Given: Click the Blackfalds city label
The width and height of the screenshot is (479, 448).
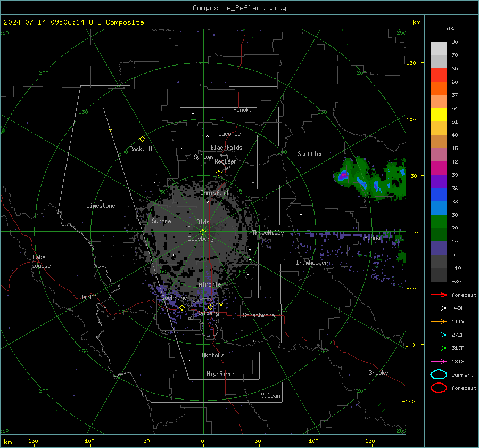Looking at the screenshot, I should 226,148.
